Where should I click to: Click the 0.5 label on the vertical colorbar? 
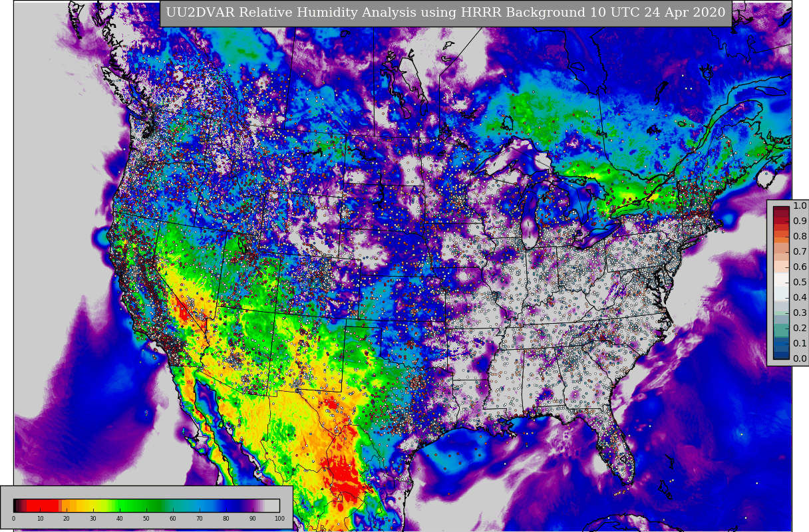click(800, 283)
